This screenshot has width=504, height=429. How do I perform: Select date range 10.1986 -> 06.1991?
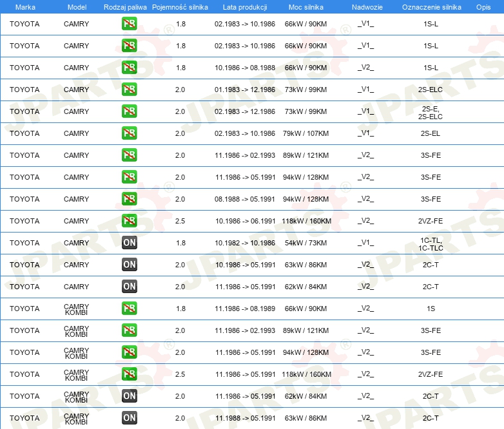click(246, 221)
